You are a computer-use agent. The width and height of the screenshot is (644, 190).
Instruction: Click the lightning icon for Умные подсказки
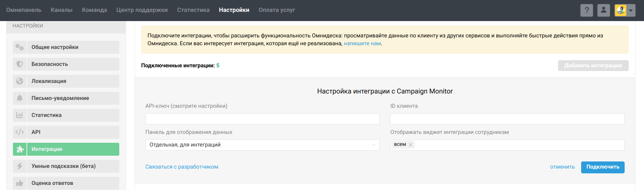coord(20,166)
